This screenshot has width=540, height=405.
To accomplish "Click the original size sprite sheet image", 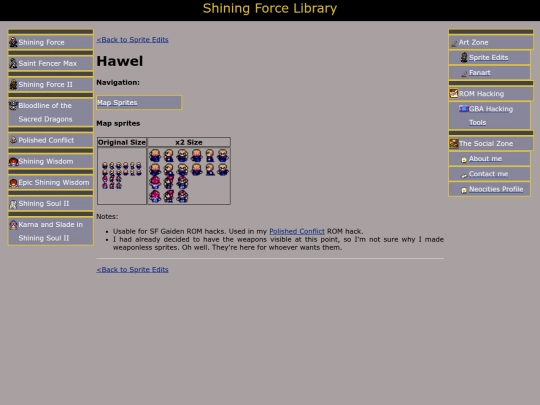I will pos(122,176).
